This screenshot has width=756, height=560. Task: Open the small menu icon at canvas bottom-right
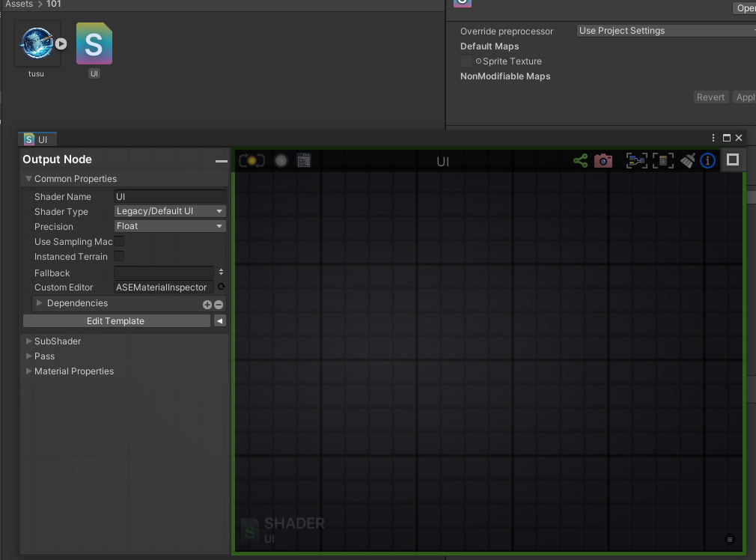click(730, 539)
